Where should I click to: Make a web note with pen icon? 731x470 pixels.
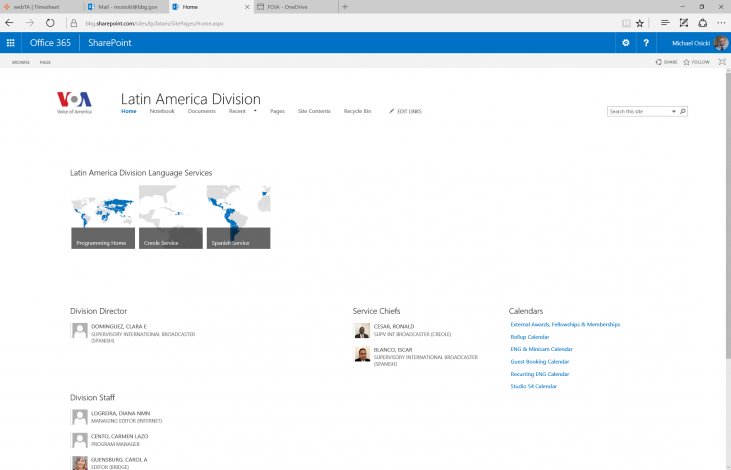point(683,23)
